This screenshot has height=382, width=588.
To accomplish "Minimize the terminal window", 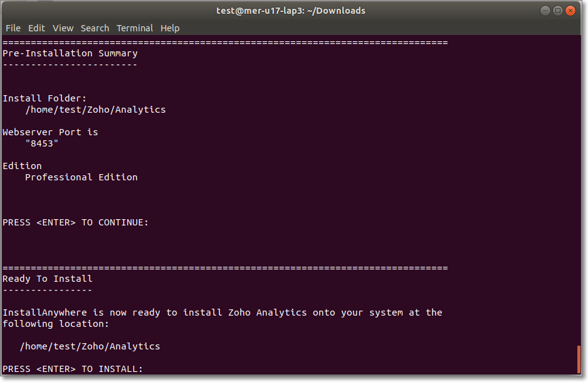I will [545, 11].
